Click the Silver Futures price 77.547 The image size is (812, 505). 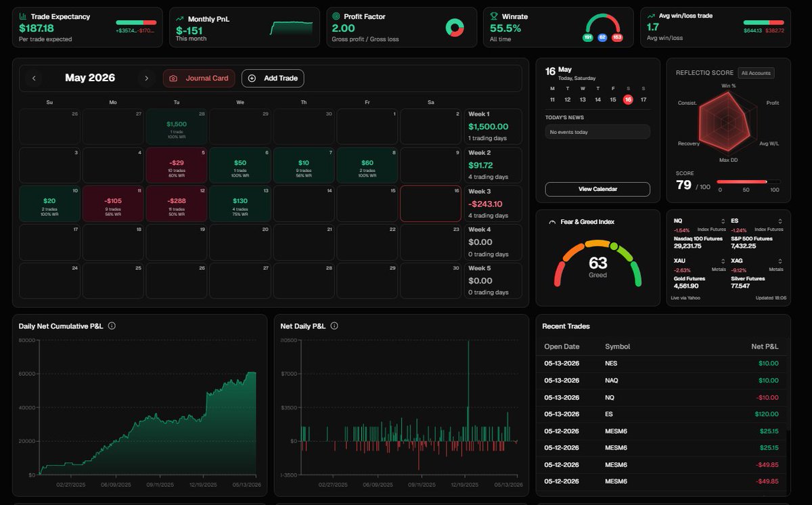pos(740,286)
